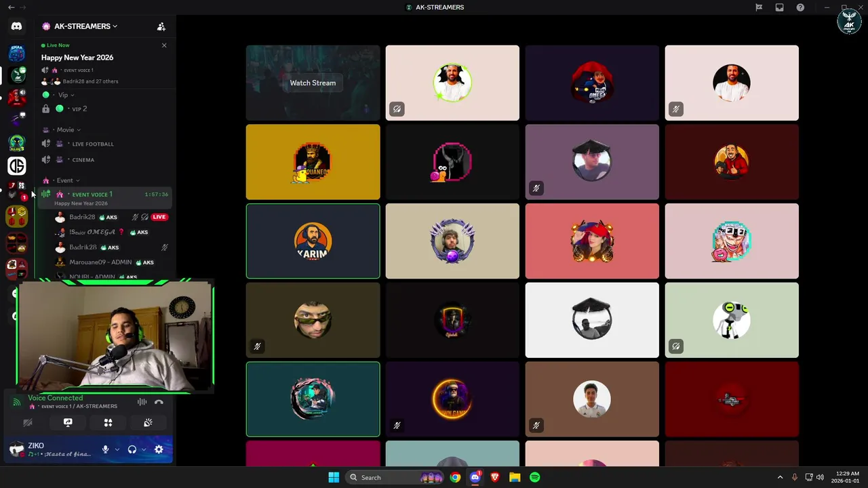
Task: Open Brave browser from taskbar
Action: pos(495,477)
